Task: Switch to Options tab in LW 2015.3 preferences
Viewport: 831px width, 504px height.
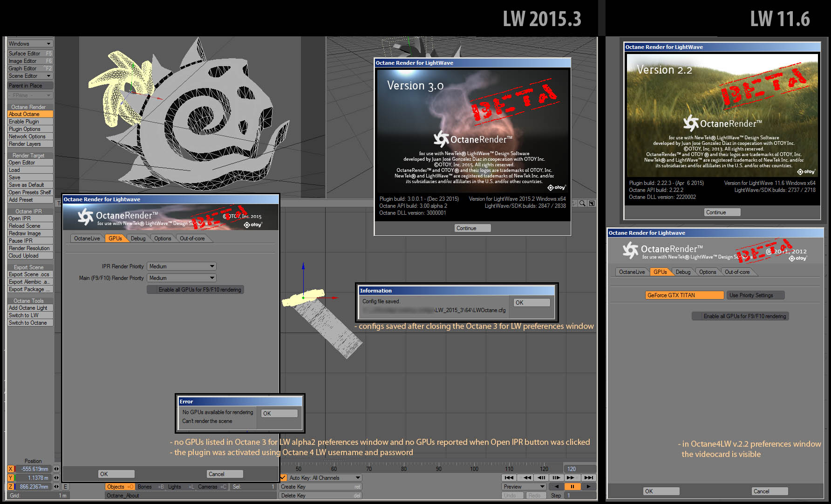Action: [163, 238]
